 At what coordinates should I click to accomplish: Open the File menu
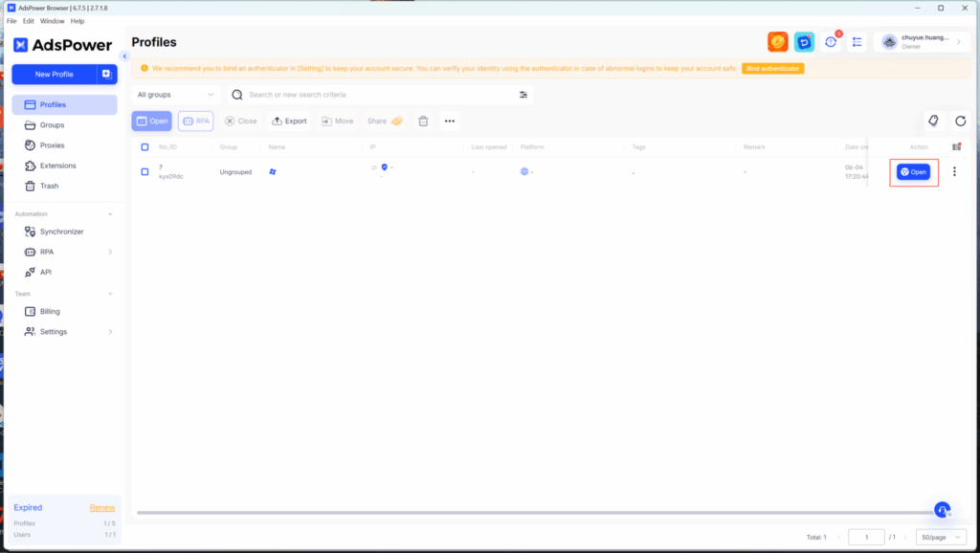[x=11, y=21]
